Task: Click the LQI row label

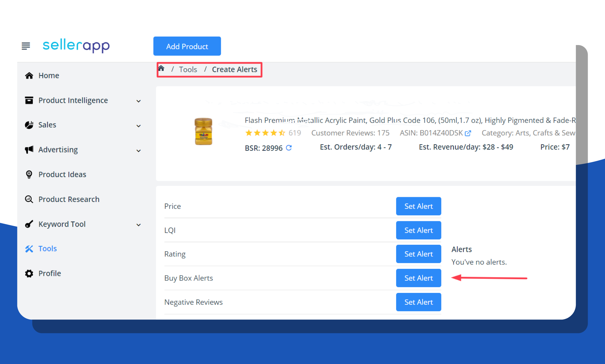Action: [170, 230]
